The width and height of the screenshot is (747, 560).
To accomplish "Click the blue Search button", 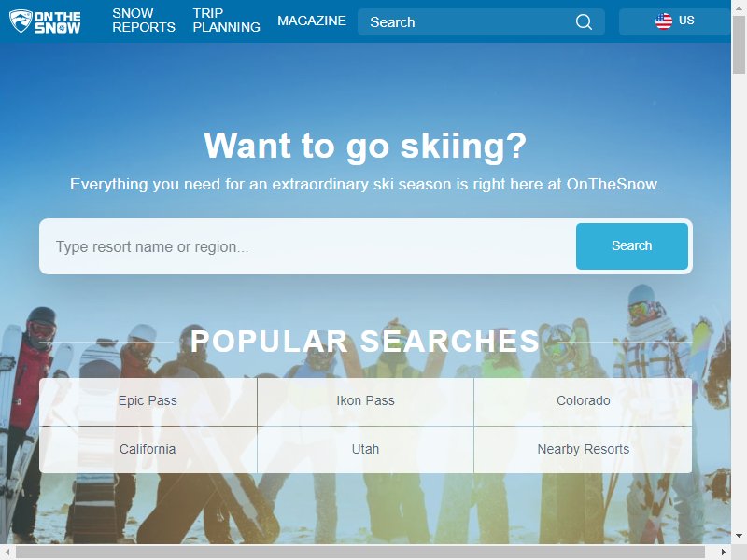I will [x=632, y=245].
